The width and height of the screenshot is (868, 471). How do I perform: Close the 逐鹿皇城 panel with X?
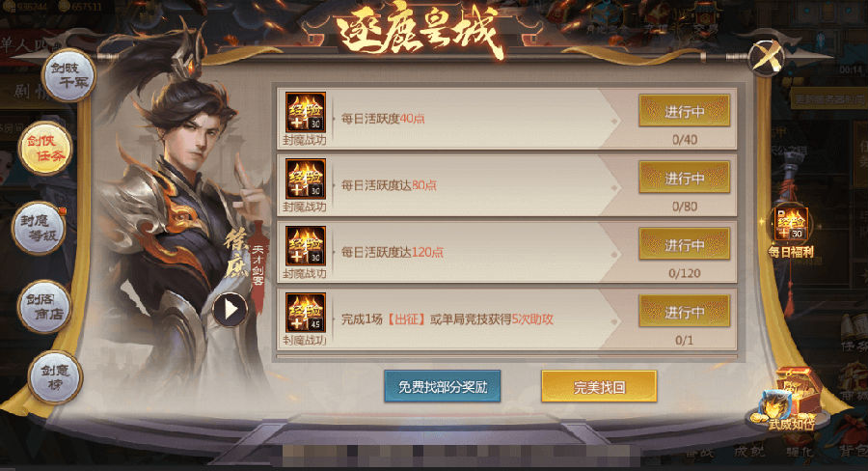766,57
